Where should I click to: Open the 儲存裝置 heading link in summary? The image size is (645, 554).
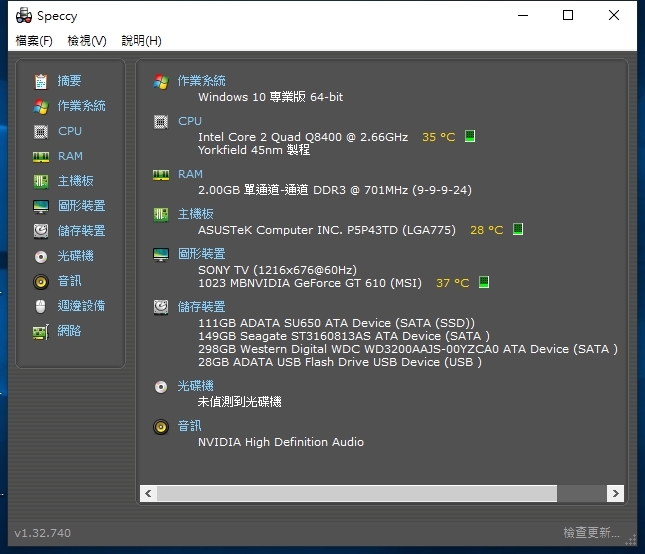202,307
